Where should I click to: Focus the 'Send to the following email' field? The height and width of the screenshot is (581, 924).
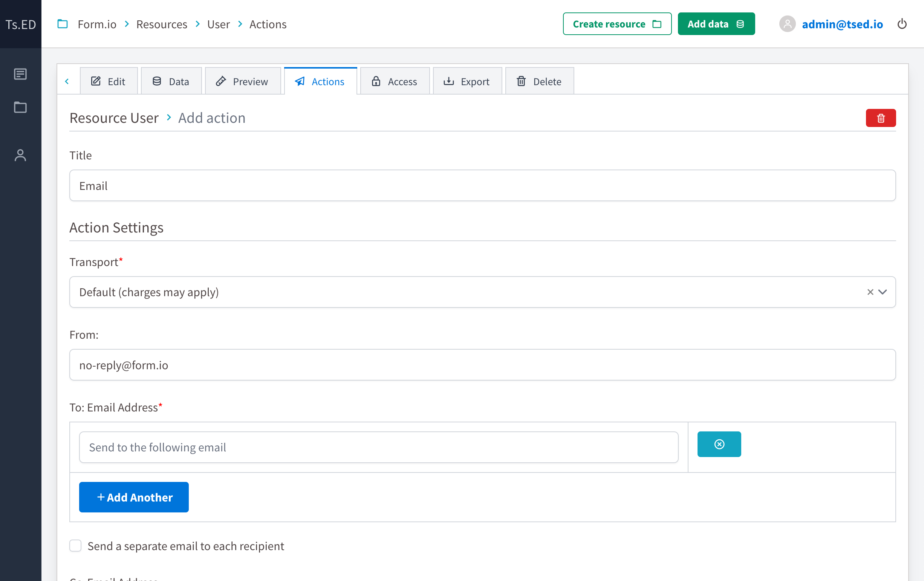click(378, 447)
